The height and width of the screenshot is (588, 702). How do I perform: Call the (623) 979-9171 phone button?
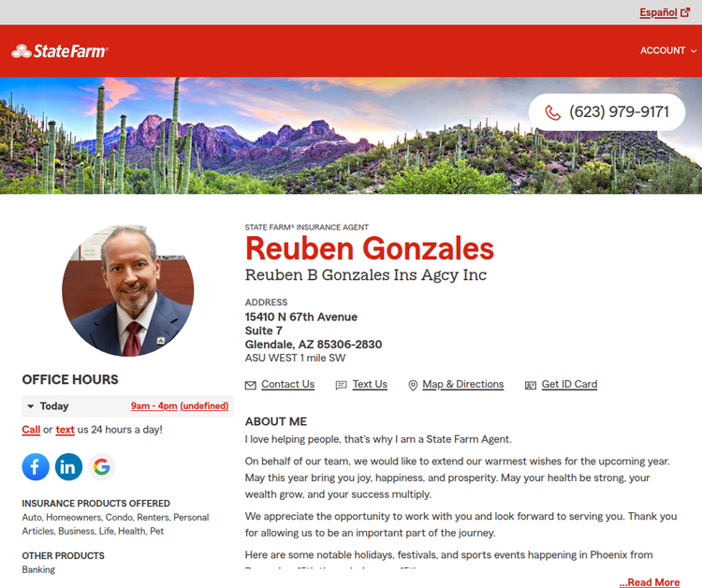618,112
